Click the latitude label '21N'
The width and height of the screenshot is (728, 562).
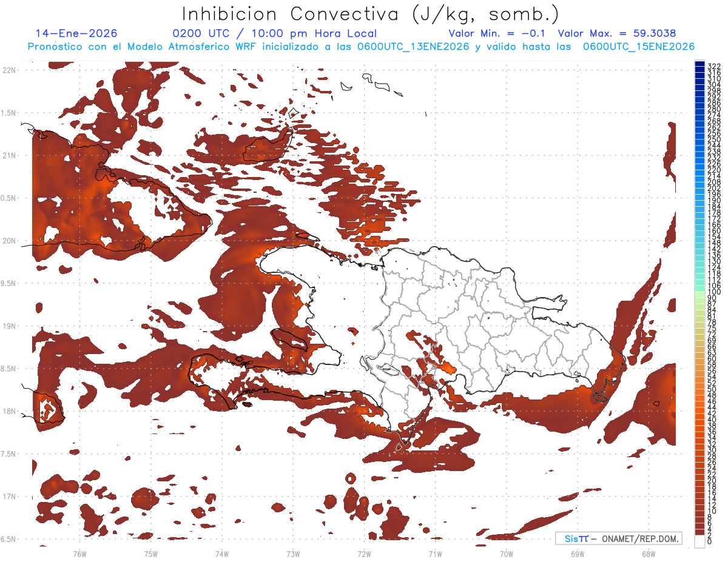[x=9, y=156]
